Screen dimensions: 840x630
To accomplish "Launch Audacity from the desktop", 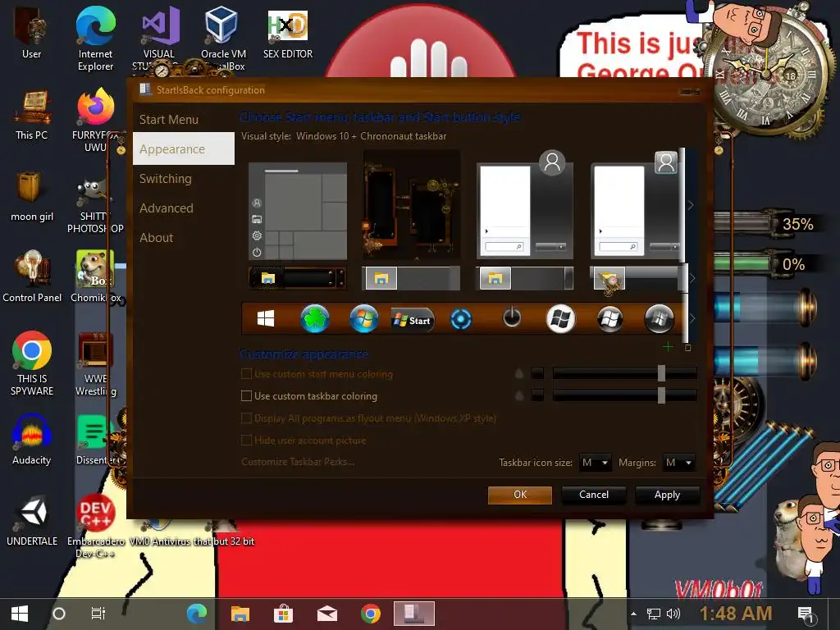I will pos(32,440).
